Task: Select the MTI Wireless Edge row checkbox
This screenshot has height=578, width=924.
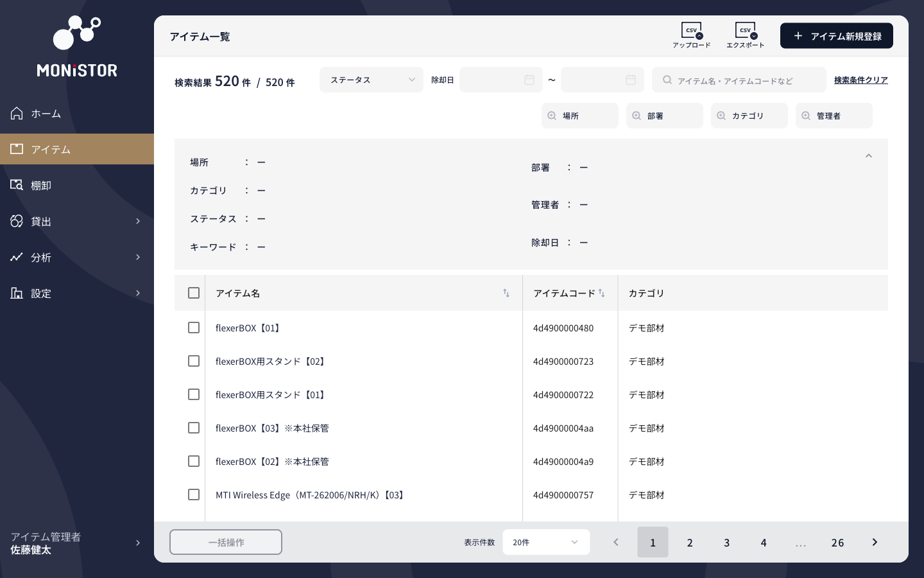Action: pos(194,495)
